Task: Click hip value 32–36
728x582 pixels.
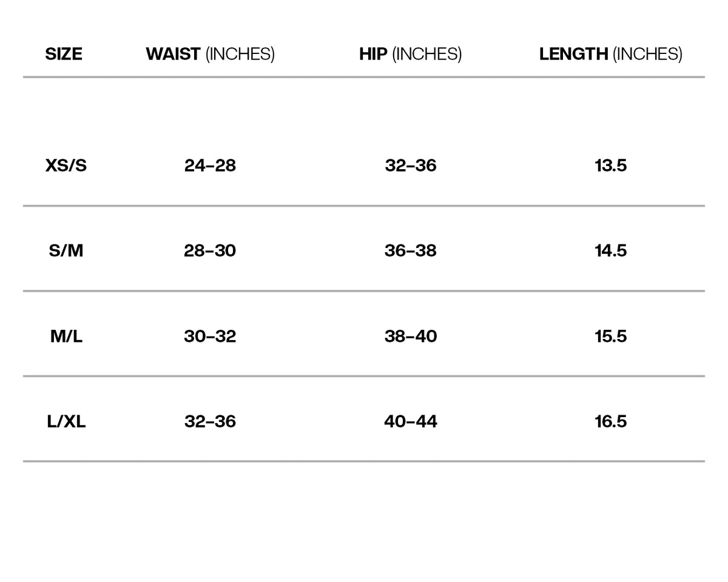Action: point(411,166)
